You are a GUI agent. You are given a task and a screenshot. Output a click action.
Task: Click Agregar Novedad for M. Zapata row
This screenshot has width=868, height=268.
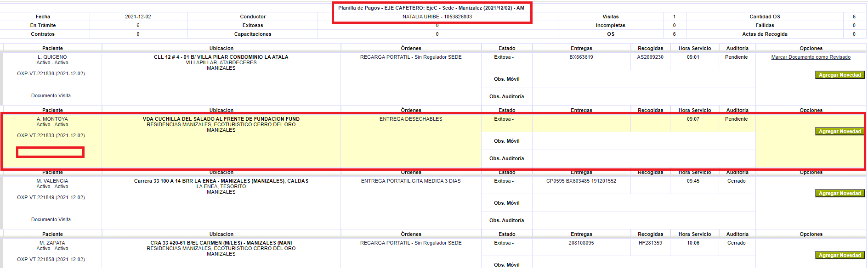840,255
